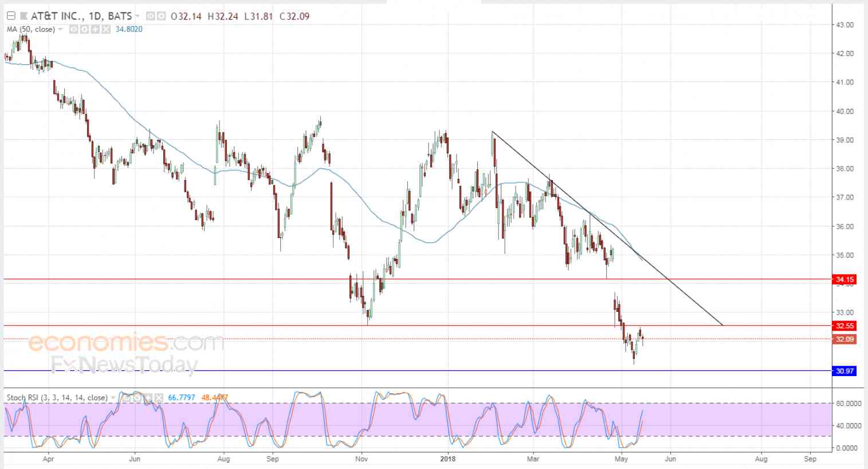Image resolution: width=868 pixels, height=469 pixels.
Task: Click the MA value 34.8020
Action: click(x=129, y=29)
